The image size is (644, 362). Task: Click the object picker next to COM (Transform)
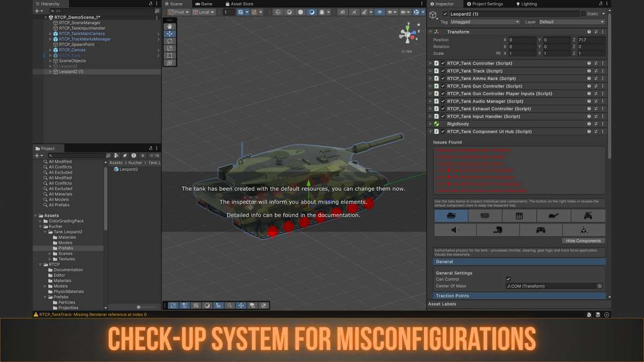(600, 286)
